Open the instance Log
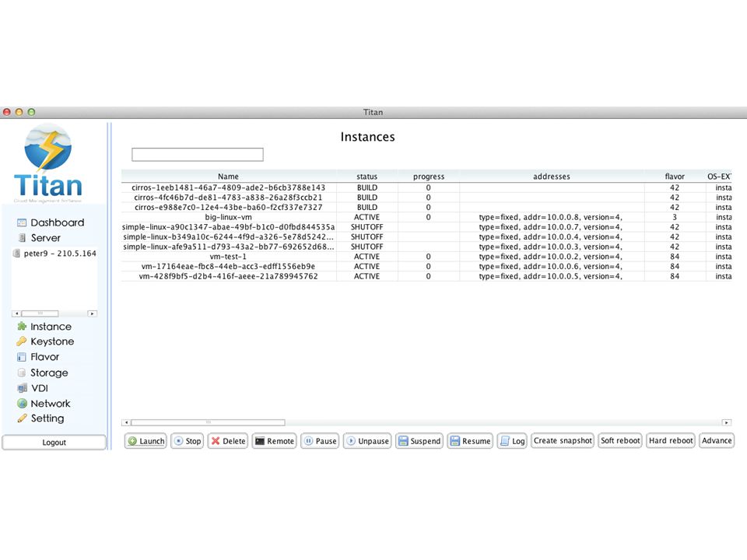The height and width of the screenshot is (560, 747). [x=512, y=441]
